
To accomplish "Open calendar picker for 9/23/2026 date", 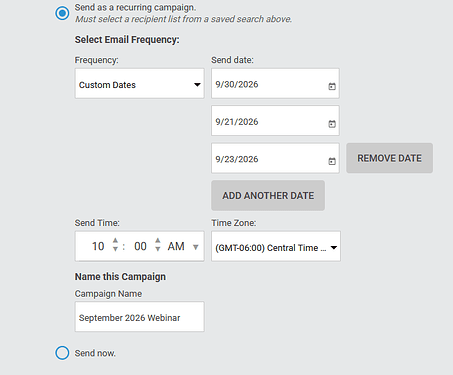I will [332, 161].
